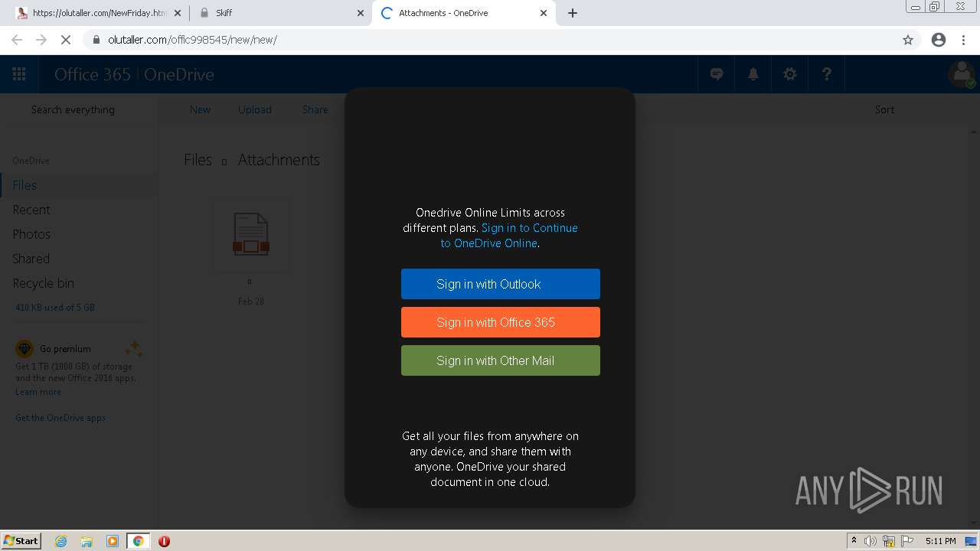Select the Attachments - OneDrive tab
This screenshot has height=551, width=980.
(x=463, y=13)
